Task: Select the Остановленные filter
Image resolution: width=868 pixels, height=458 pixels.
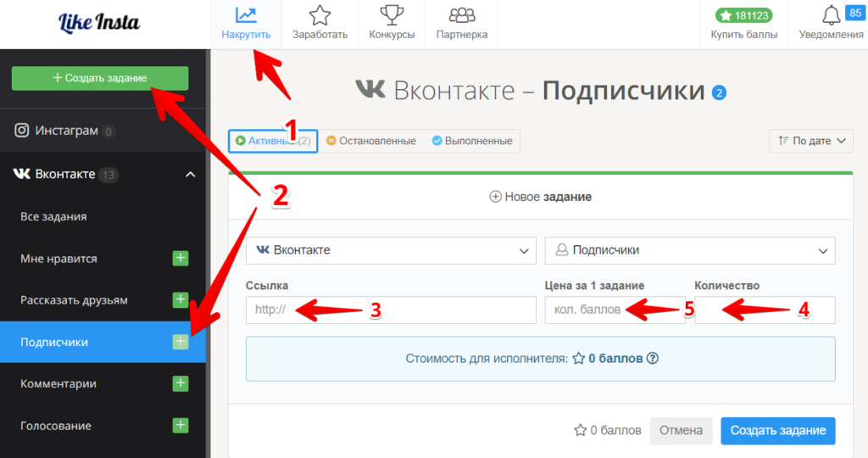Action: coord(370,141)
